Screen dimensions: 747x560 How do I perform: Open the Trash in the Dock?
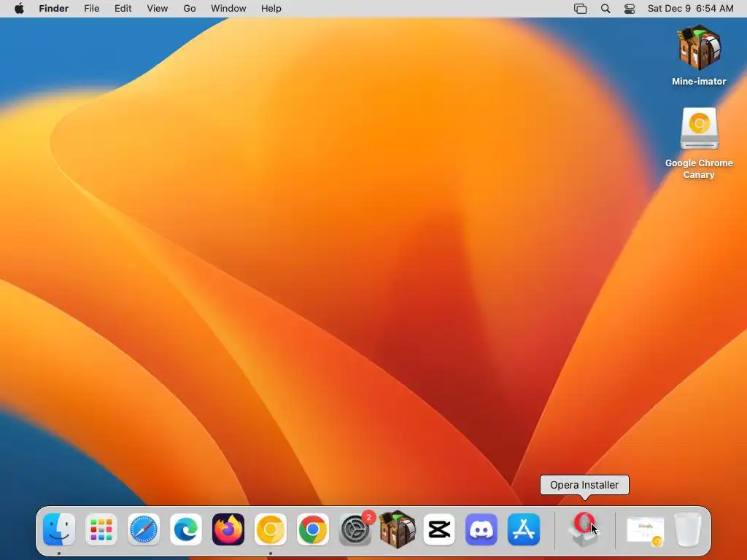[688, 529]
